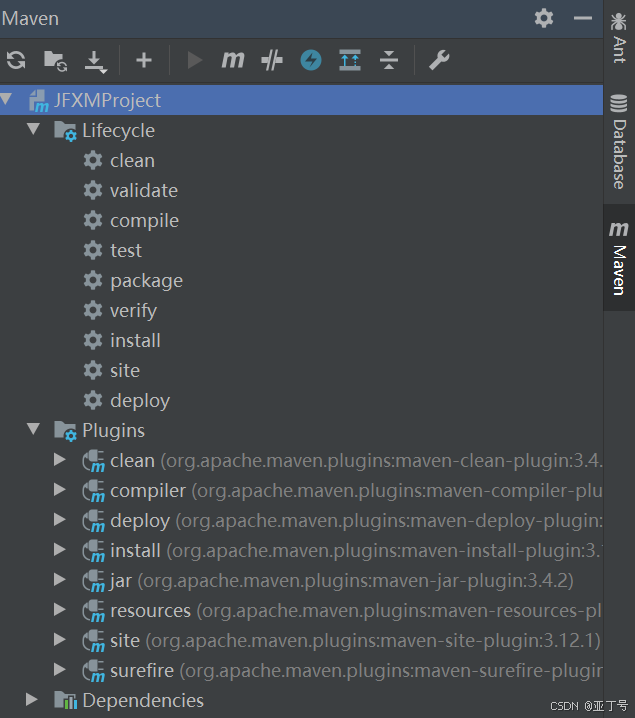Click plugin icon beside jar
Viewport: 635px width, 718px height.
tap(94, 581)
